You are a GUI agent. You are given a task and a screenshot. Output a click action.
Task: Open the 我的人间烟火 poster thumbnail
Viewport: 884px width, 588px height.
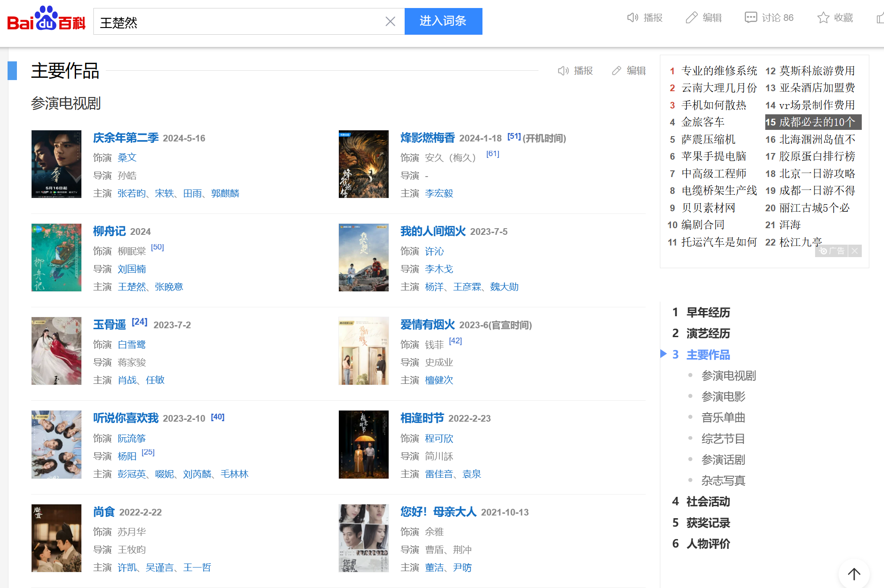tap(364, 258)
